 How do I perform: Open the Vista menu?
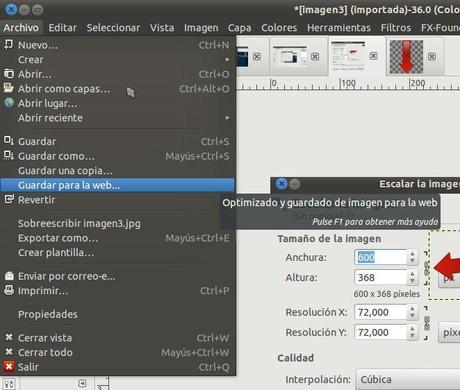coord(162,27)
